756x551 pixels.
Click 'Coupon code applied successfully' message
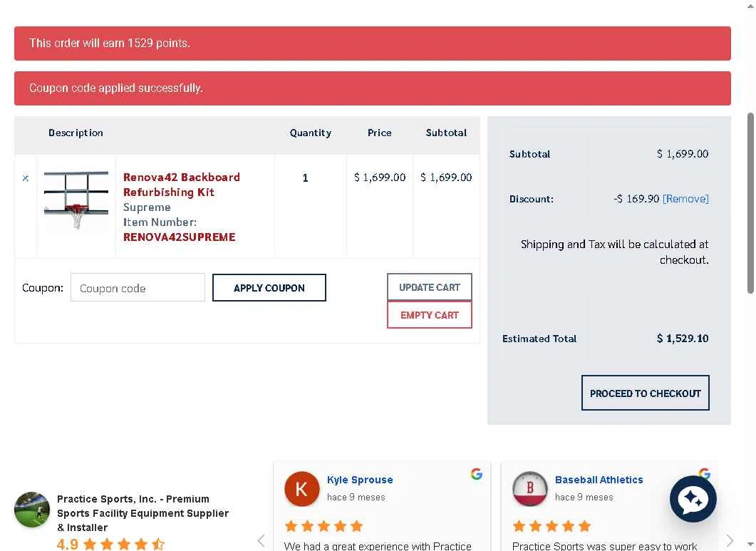click(372, 88)
